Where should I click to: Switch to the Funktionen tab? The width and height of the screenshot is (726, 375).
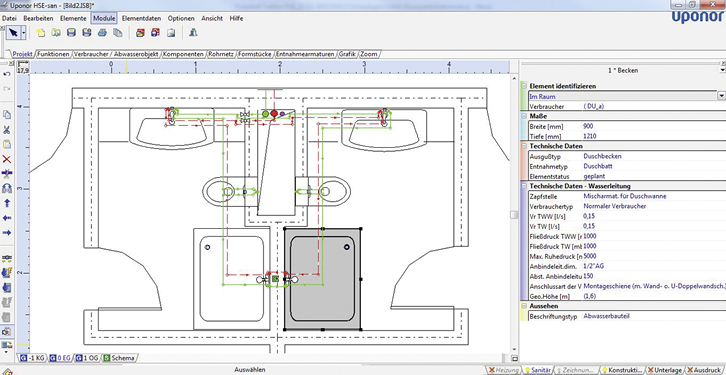pos(53,54)
